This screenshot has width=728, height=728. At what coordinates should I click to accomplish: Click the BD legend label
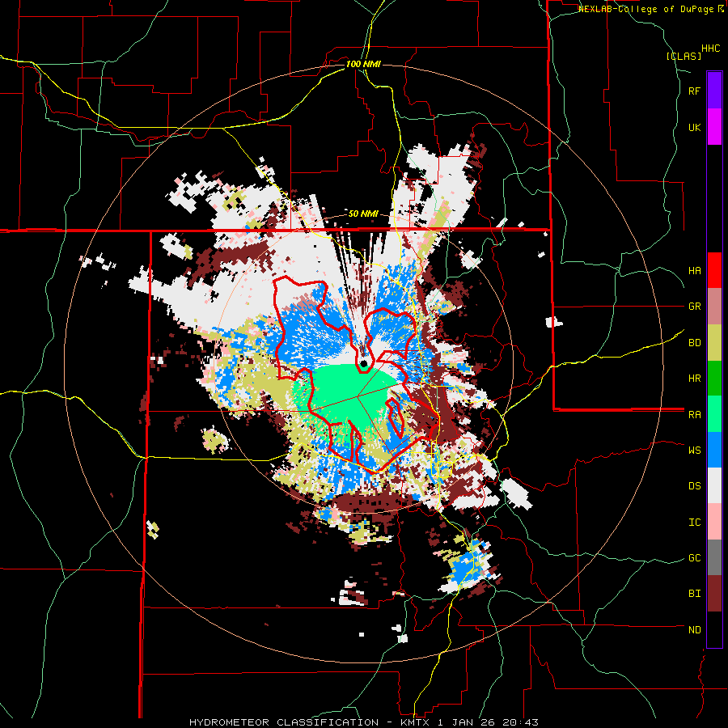click(x=694, y=343)
